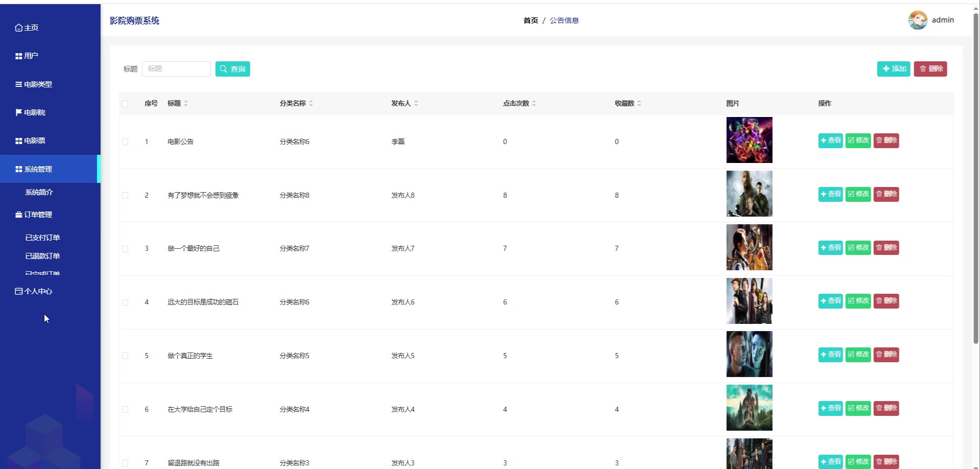Click the 首页 breadcrumb link
Image resolution: width=980 pixels, height=469 pixels.
click(x=531, y=20)
